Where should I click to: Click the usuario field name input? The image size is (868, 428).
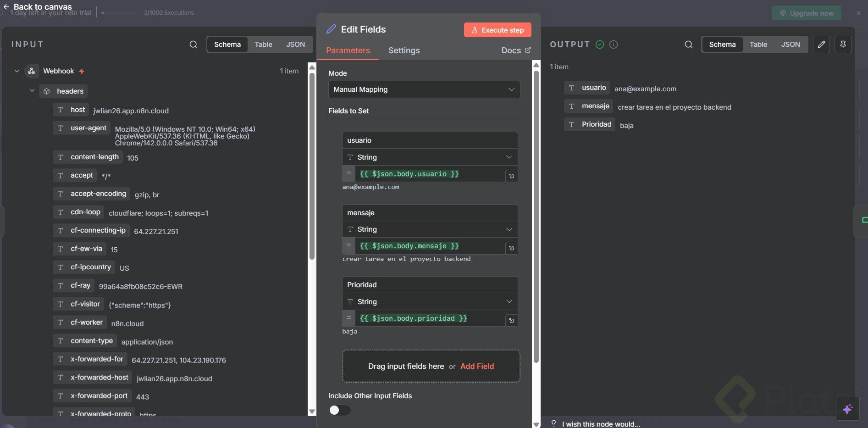[x=430, y=140]
